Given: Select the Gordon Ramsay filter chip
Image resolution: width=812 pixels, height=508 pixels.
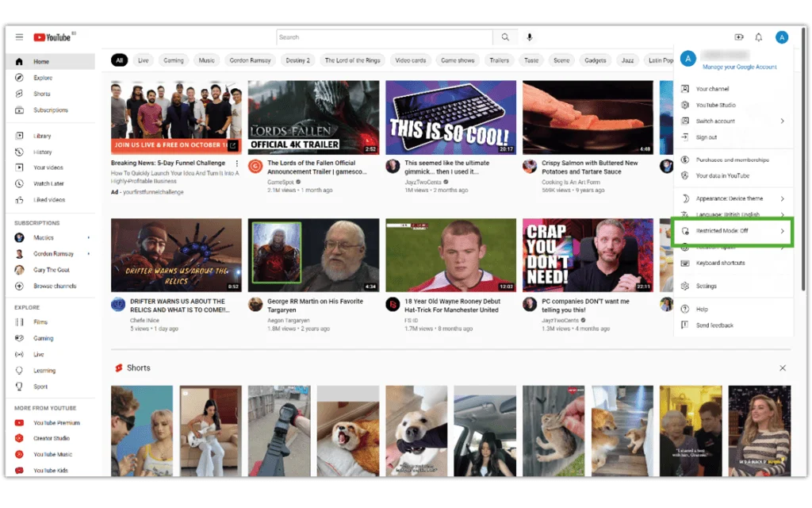Looking at the screenshot, I should pyautogui.click(x=250, y=60).
